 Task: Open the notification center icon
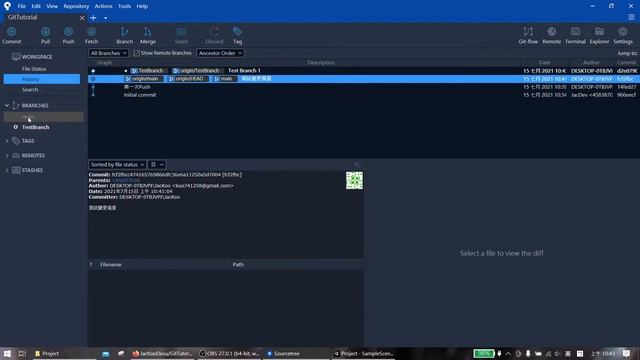pyautogui.click(x=627, y=353)
